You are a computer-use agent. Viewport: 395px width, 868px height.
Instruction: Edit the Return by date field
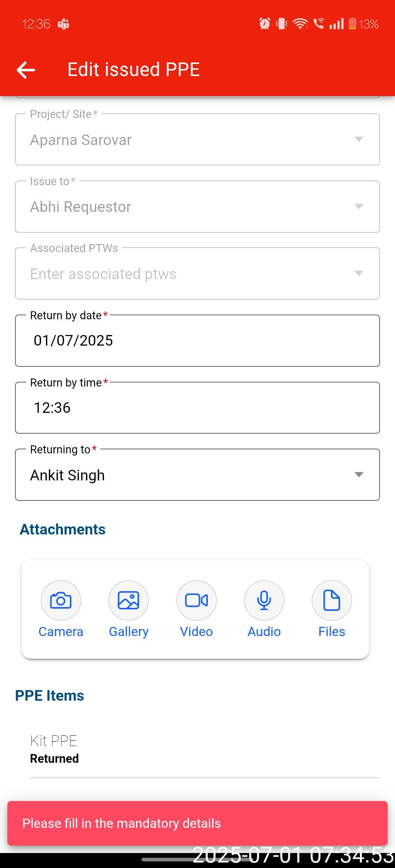tap(197, 340)
